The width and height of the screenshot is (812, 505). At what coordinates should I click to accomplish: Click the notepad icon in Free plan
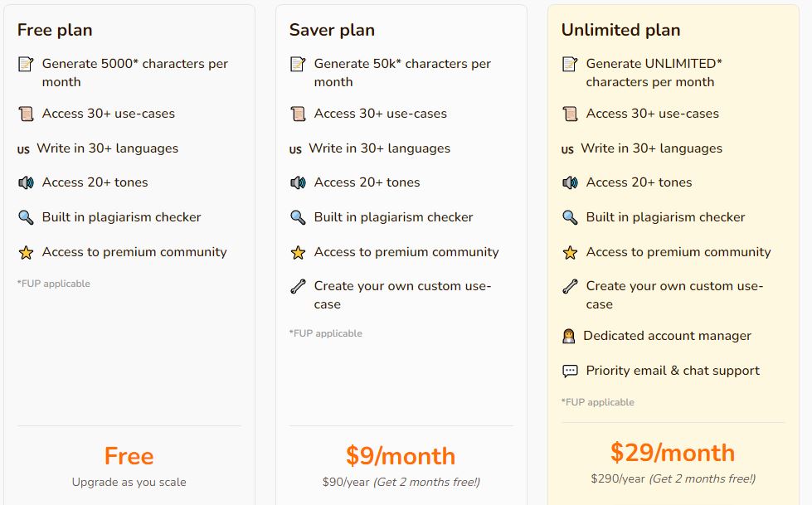(26, 64)
